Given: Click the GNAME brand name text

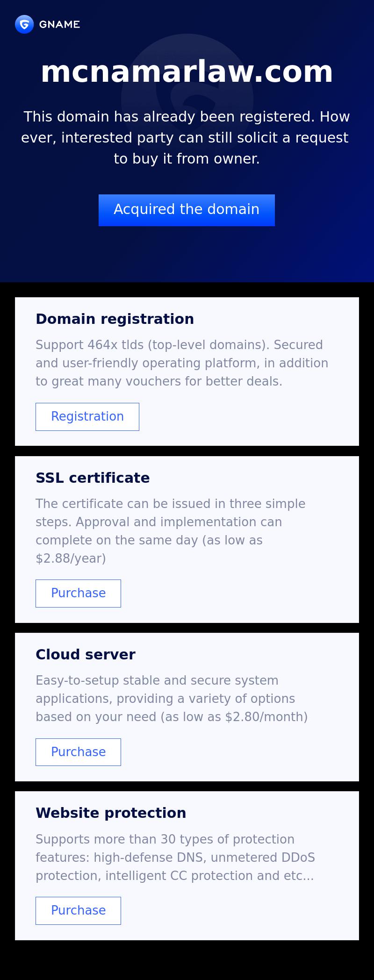Looking at the screenshot, I should point(59,24).
